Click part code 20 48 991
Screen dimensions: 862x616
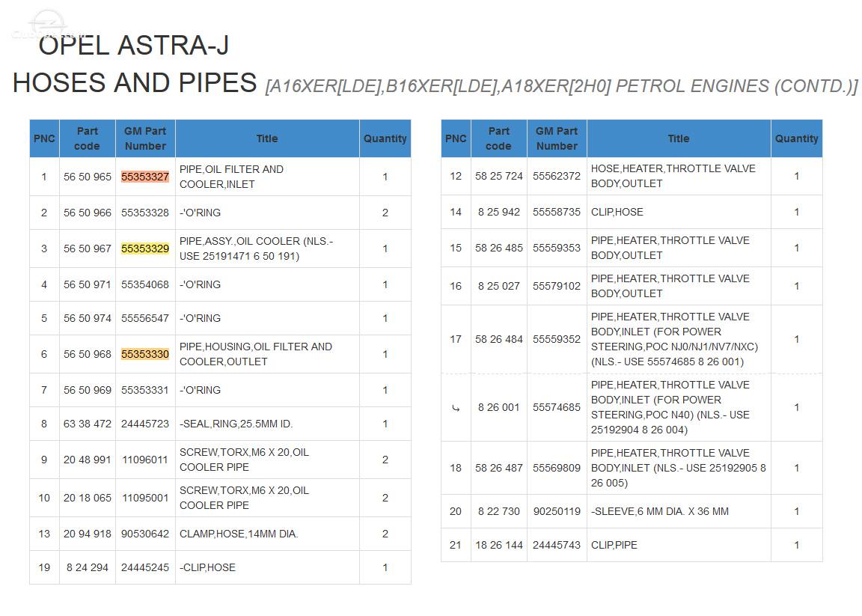88,460
